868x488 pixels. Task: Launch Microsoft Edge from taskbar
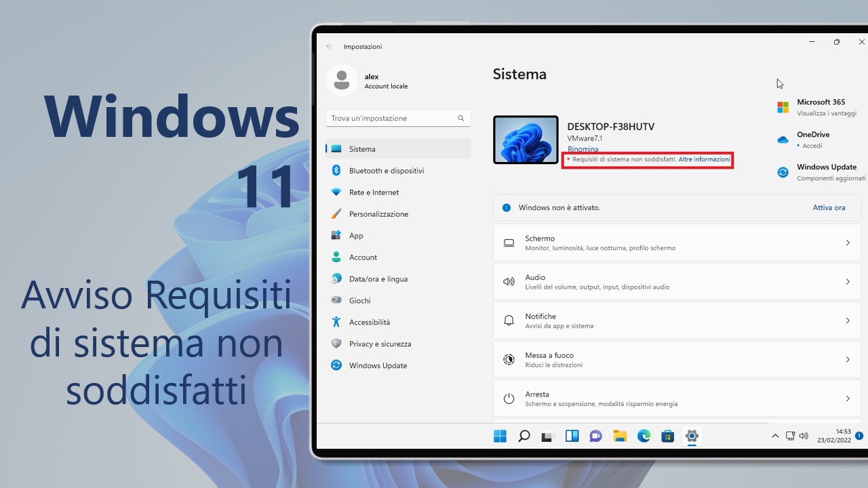[x=644, y=436]
